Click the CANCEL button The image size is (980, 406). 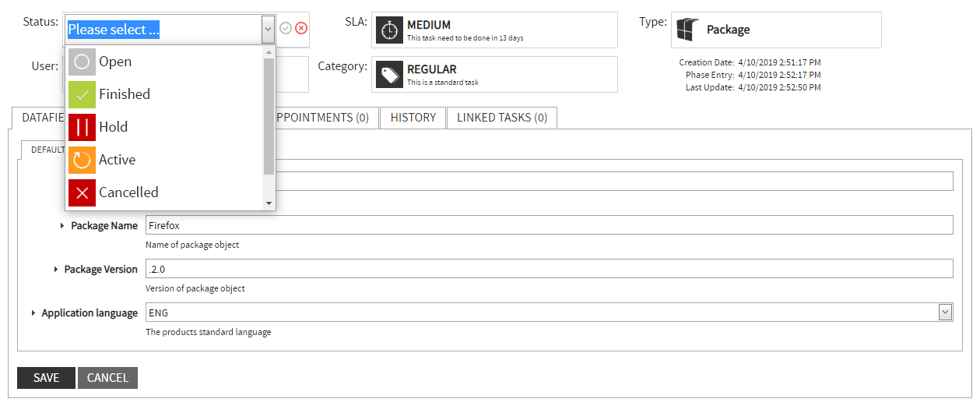(107, 378)
